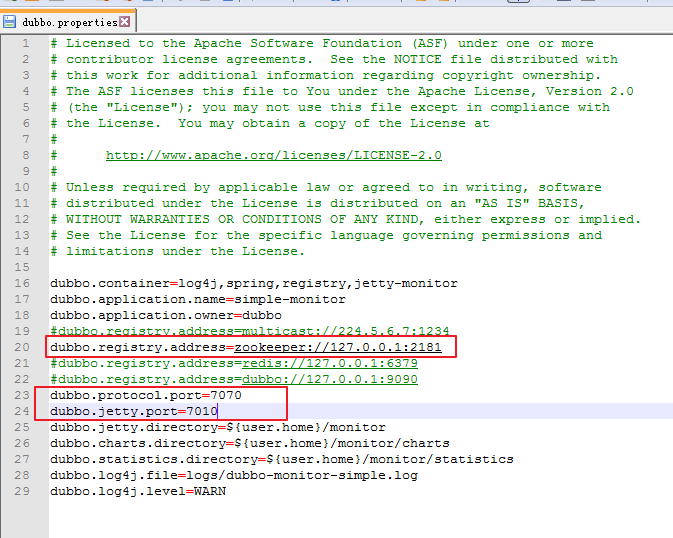673x538 pixels.
Task: Click comment 'See the License for the specific language' line
Action: coord(326,235)
